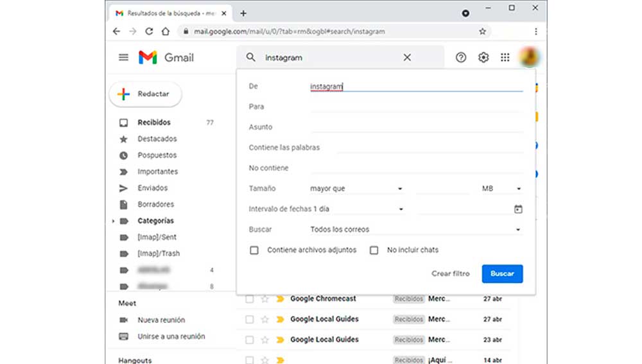Select the 27 abr Google Local Guides checkbox
The width and height of the screenshot is (642, 364).
point(249,319)
